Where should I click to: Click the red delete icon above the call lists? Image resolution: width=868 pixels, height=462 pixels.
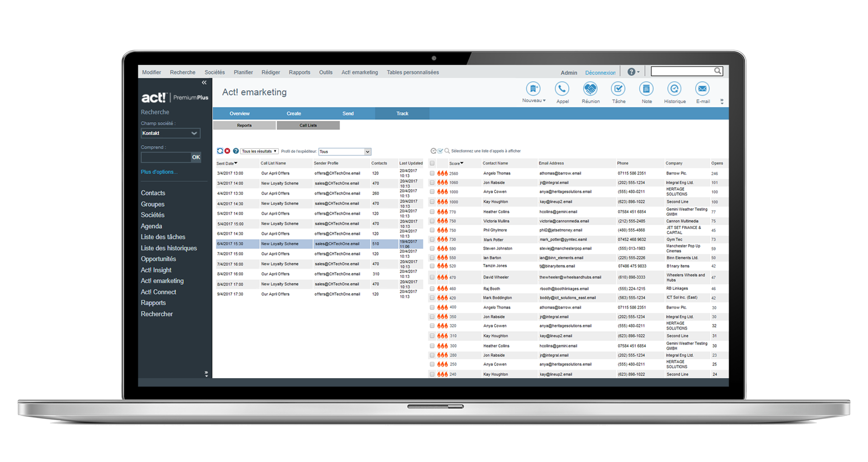[x=228, y=151]
